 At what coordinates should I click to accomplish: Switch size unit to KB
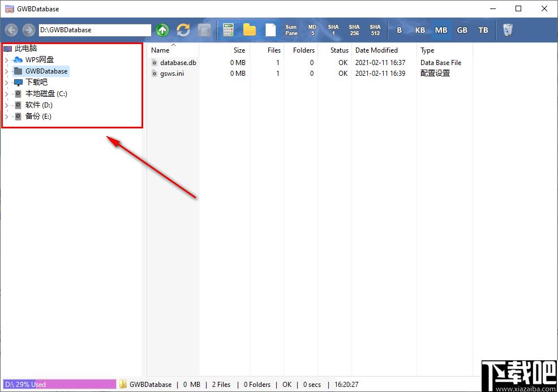(x=420, y=30)
